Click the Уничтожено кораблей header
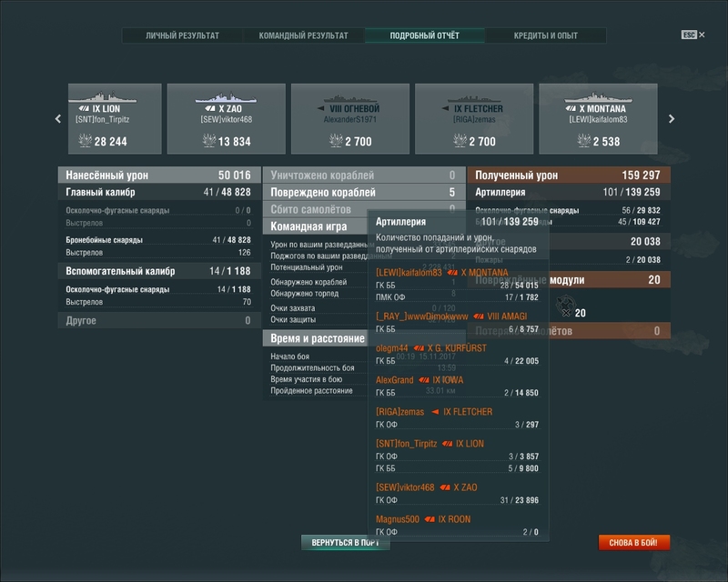The width and height of the screenshot is (728, 582). [364, 175]
